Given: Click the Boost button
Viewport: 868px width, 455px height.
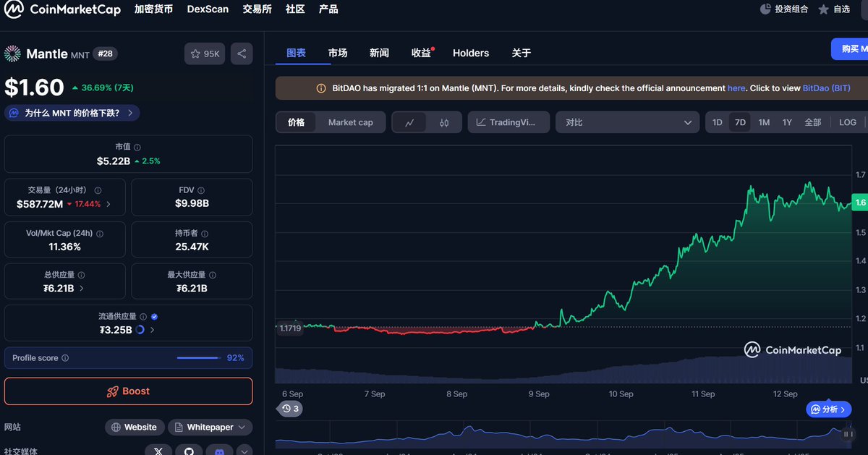Looking at the screenshot, I should (x=129, y=391).
